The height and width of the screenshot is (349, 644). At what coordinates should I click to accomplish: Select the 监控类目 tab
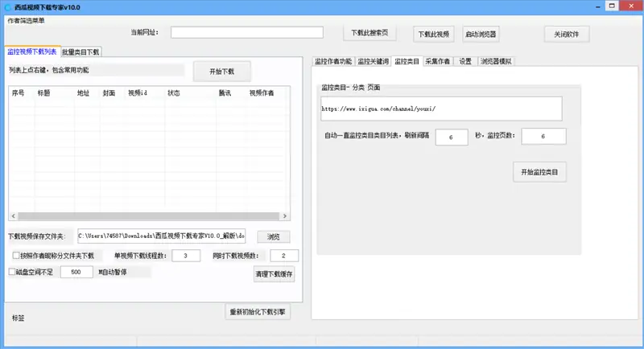(x=407, y=61)
